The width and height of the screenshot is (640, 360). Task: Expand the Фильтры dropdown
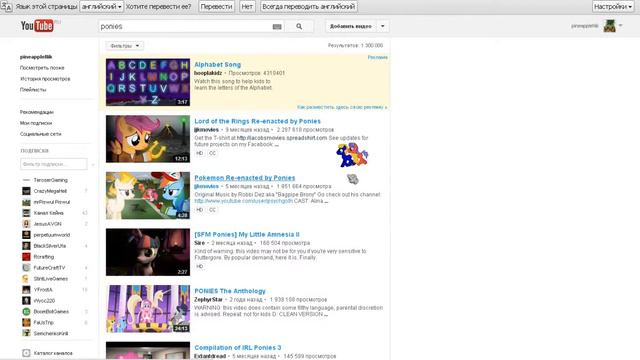125,46
